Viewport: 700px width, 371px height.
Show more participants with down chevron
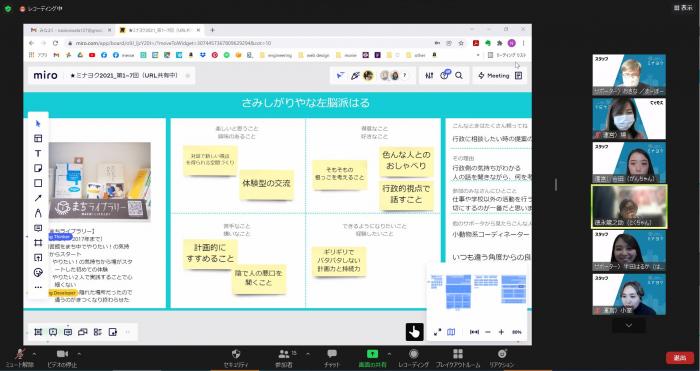pyautogui.click(x=629, y=325)
